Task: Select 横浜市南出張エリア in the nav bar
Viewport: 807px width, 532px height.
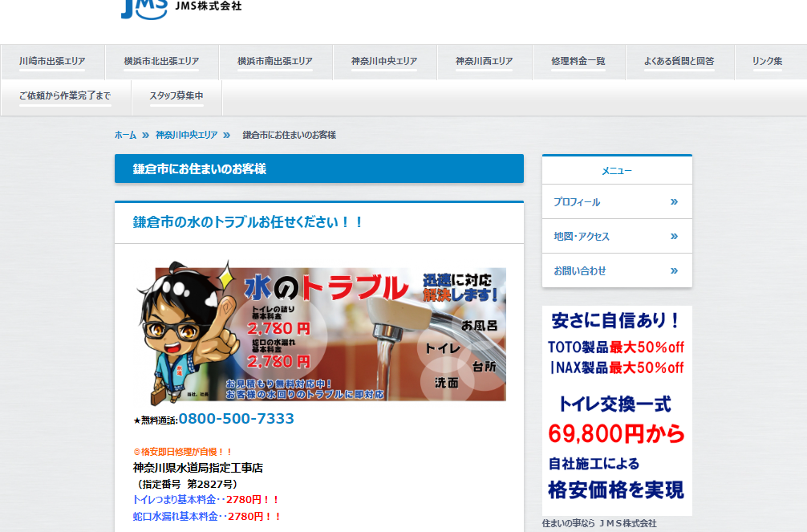Action: click(x=275, y=61)
